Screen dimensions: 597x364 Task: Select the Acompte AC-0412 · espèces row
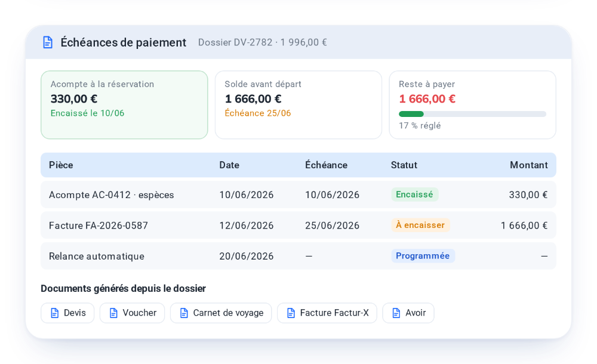[x=298, y=195]
